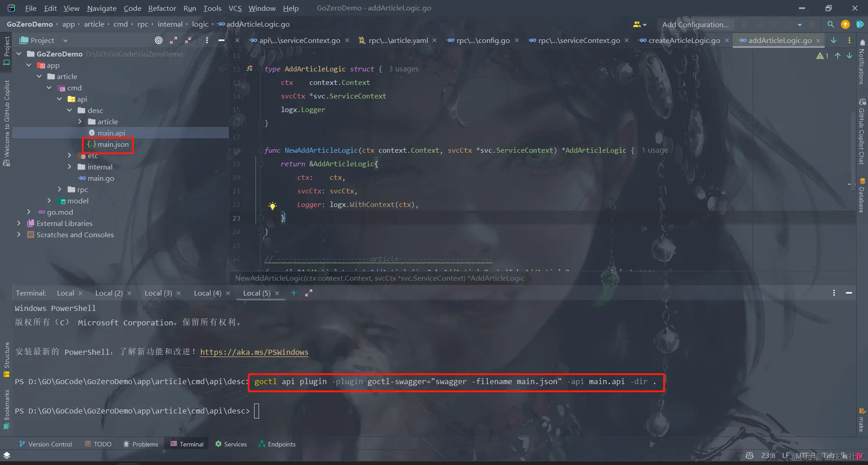This screenshot has width=868, height=465.
Task: Open Project panel options menu
Action: [207, 40]
